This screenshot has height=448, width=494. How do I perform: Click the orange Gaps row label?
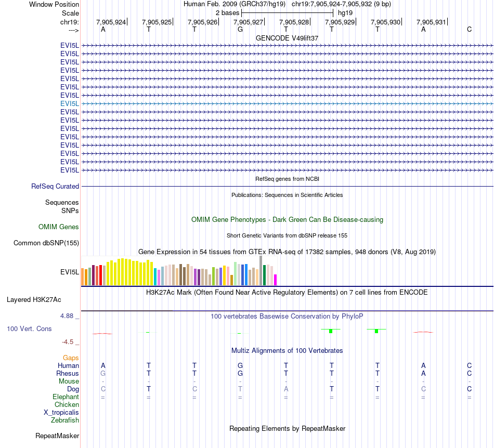[71, 358]
